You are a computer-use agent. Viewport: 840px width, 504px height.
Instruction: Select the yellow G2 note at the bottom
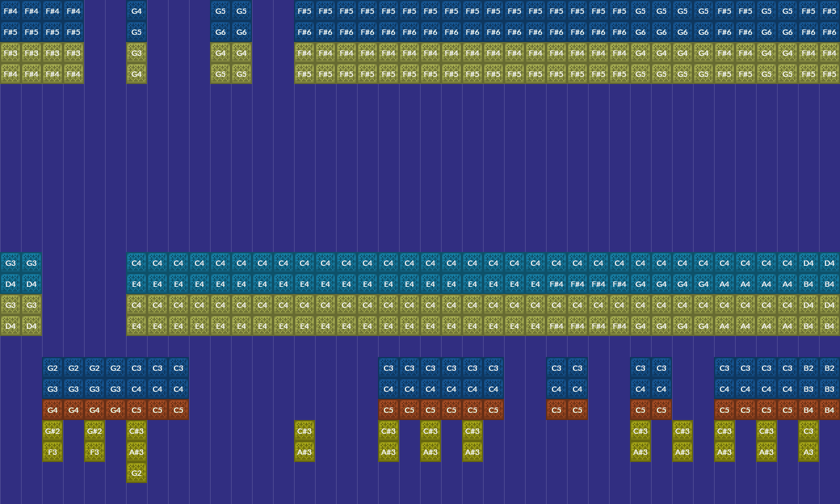[136, 472]
